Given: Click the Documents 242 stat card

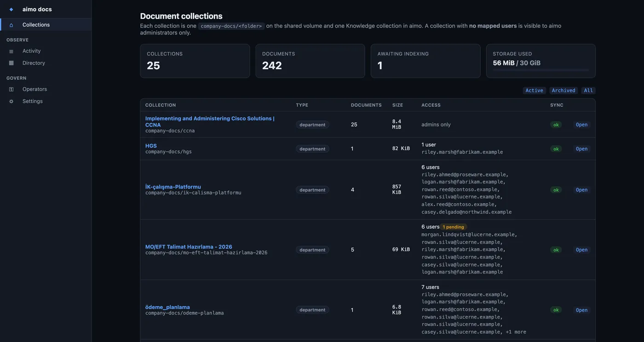Looking at the screenshot, I should (x=310, y=61).
